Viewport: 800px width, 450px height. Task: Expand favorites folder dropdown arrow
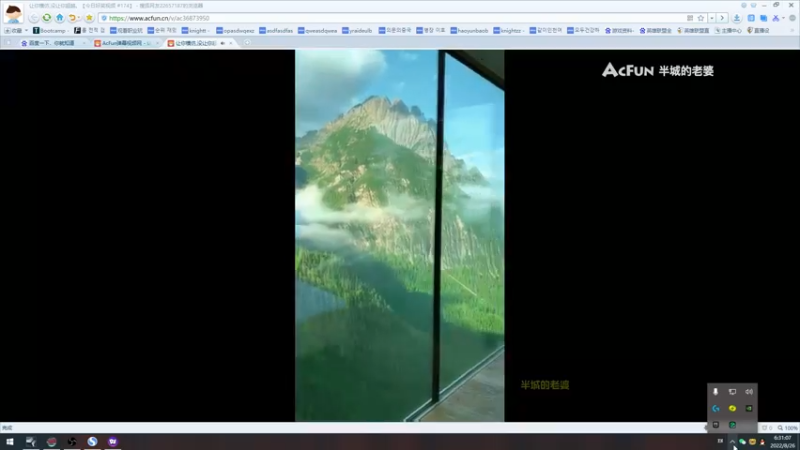[26, 31]
